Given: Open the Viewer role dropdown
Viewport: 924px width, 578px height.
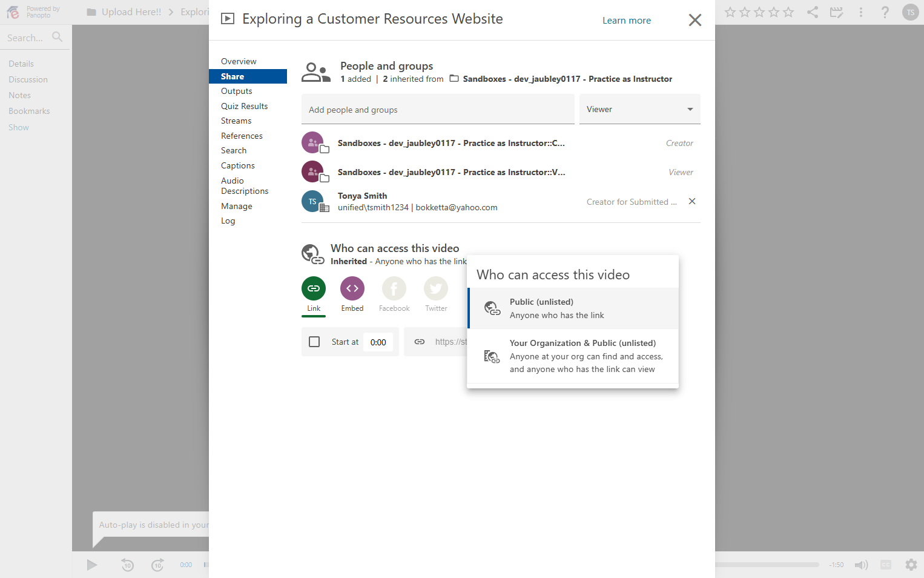Looking at the screenshot, I should coord(640,109).
